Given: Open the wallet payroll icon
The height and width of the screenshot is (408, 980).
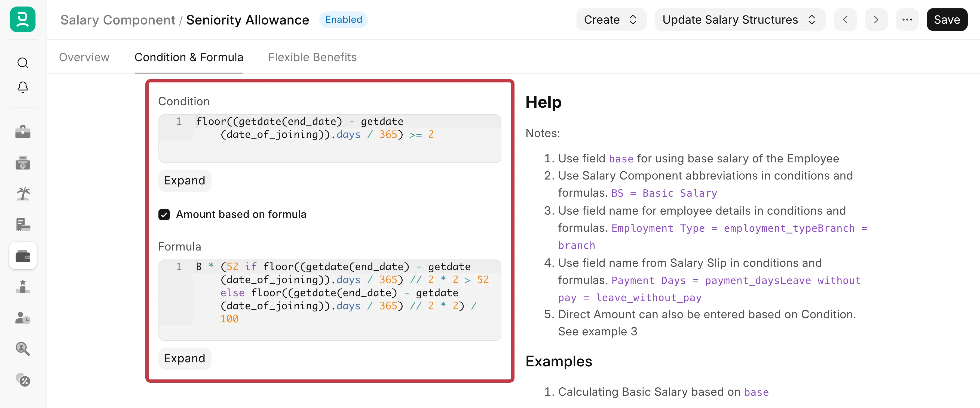Looking at the screenshot, I should point(23,256).
